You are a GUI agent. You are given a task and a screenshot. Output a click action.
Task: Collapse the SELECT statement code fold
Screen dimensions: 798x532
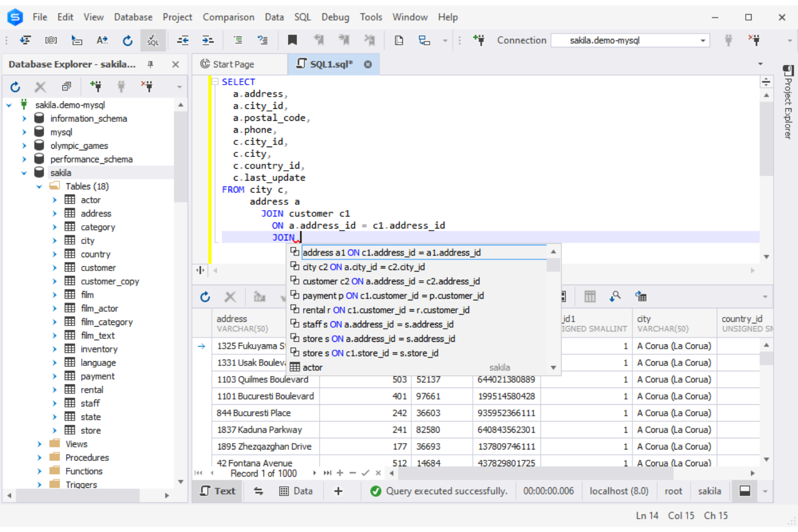click(x=215, y=81)
